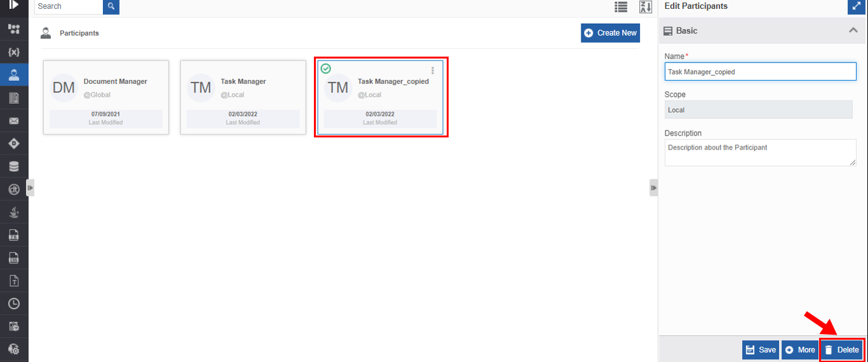Click Create New participant button
Screen dimensions: 868x362
pyautogui.click(x=610, y=33)
